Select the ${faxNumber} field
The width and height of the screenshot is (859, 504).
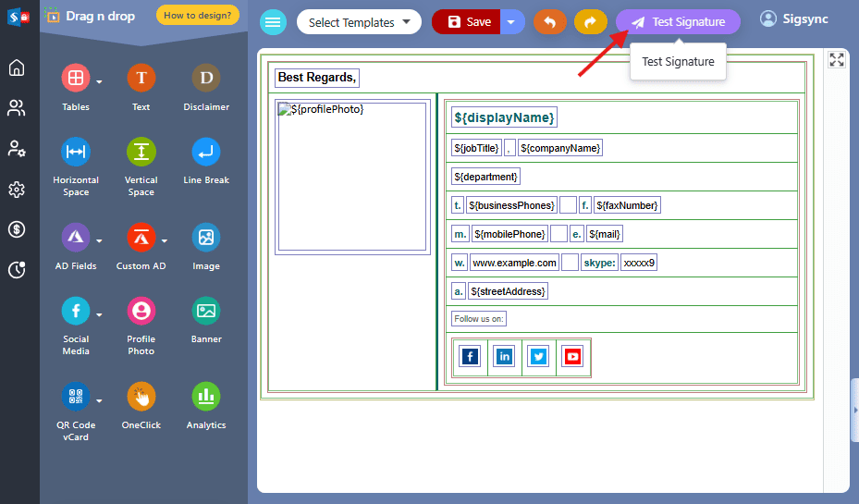tap(627, 205)
